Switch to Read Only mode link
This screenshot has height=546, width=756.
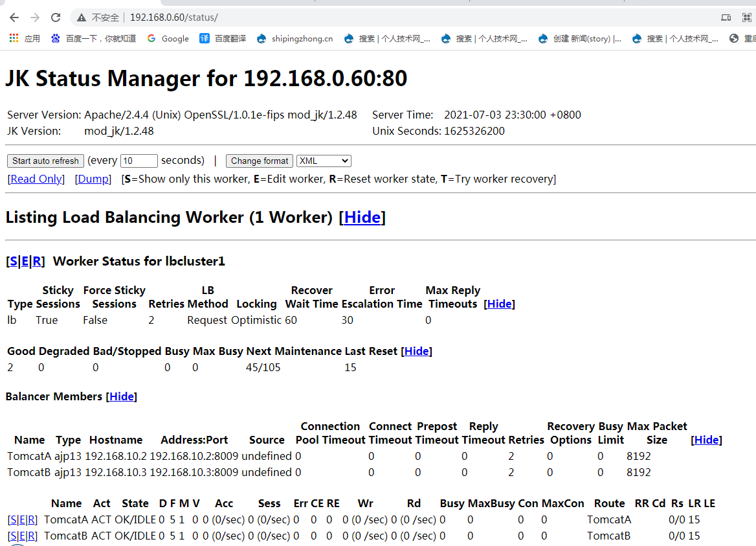pos(36,179)
